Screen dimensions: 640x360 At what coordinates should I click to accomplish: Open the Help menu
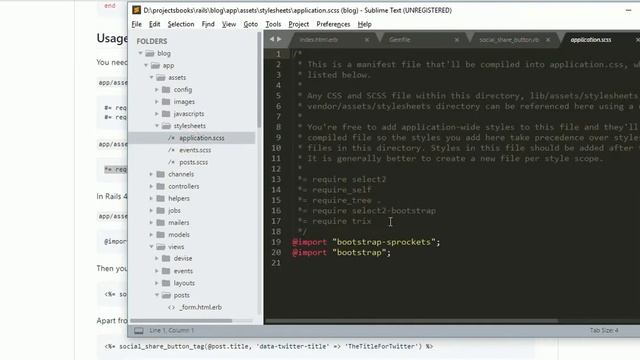tap(364, 24)
